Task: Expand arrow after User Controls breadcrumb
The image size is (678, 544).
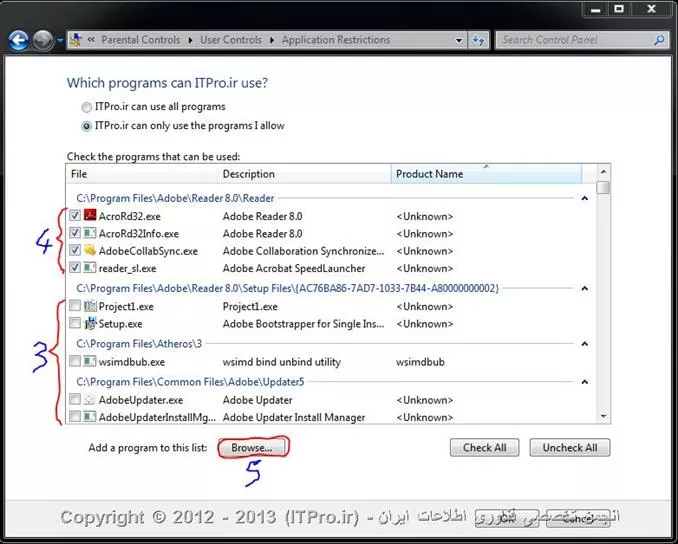Action: (x=272, y=40)
